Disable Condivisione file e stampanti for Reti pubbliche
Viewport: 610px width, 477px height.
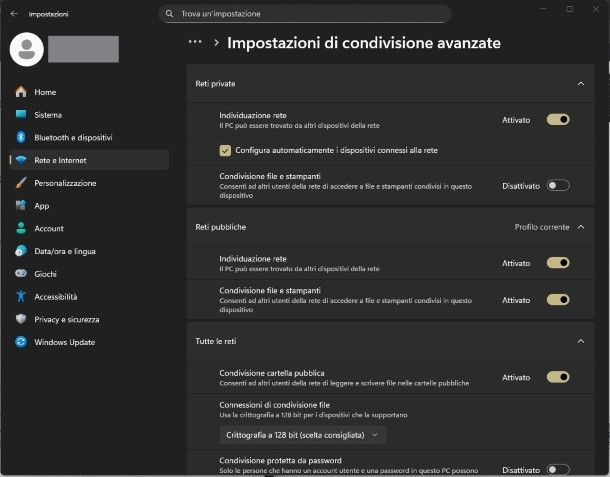click(x=558, y=300)
